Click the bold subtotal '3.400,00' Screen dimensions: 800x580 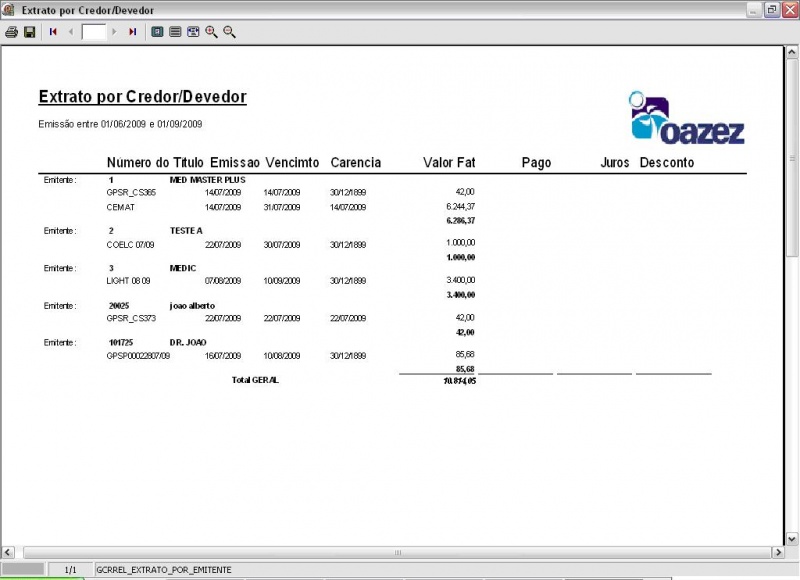coord(461,295)
